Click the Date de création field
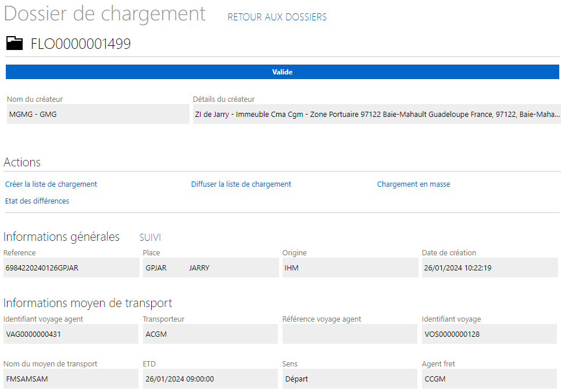561x392 pixels. pos(490,268)
